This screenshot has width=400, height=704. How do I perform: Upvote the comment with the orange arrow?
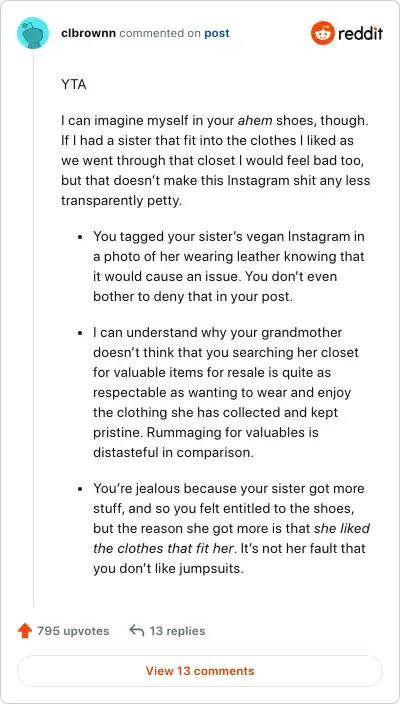pyautogui.click(x=25, y=631)
